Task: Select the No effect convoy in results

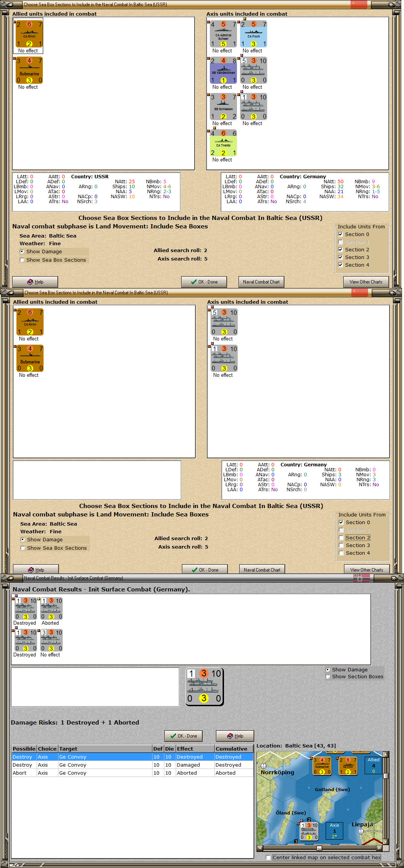Action: coord(51,640)
